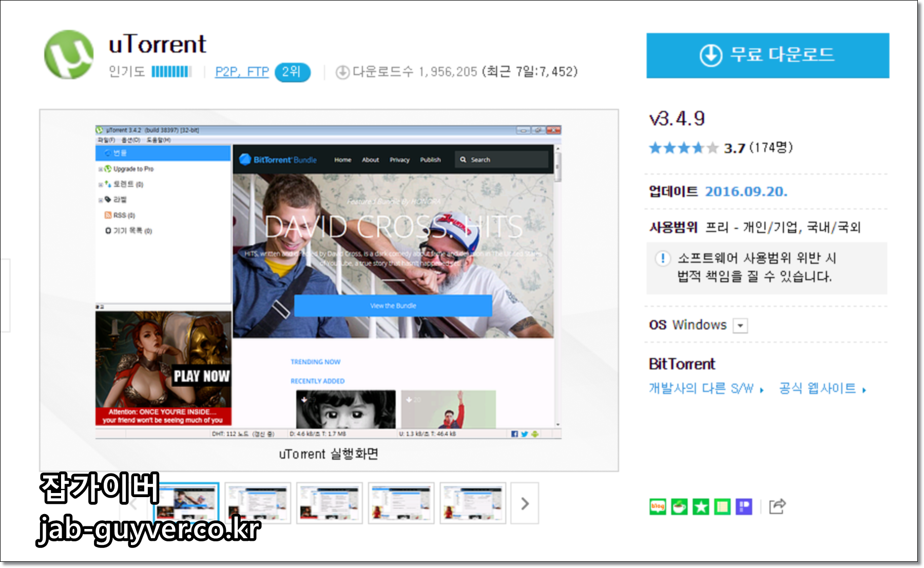The height and width of the screenshot is (568, 924).
Task: Click the 2위 ranking badge
Action: [x=292, y=72]
